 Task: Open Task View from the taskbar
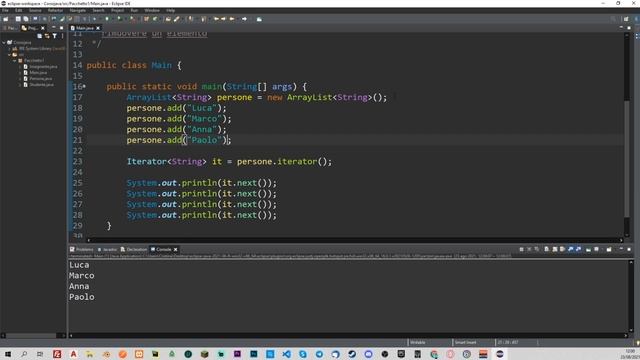click(x=40, y=354)
